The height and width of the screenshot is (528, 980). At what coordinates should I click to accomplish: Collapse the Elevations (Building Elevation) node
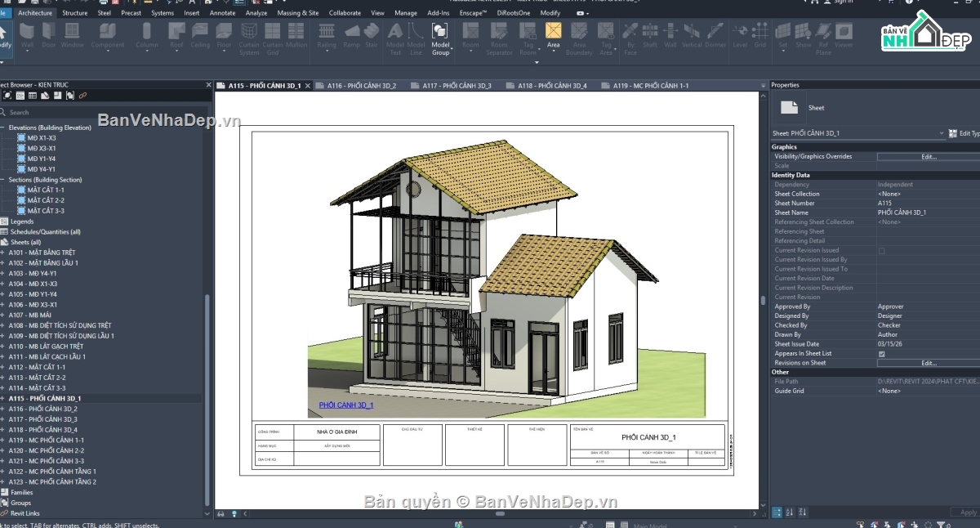2,128
